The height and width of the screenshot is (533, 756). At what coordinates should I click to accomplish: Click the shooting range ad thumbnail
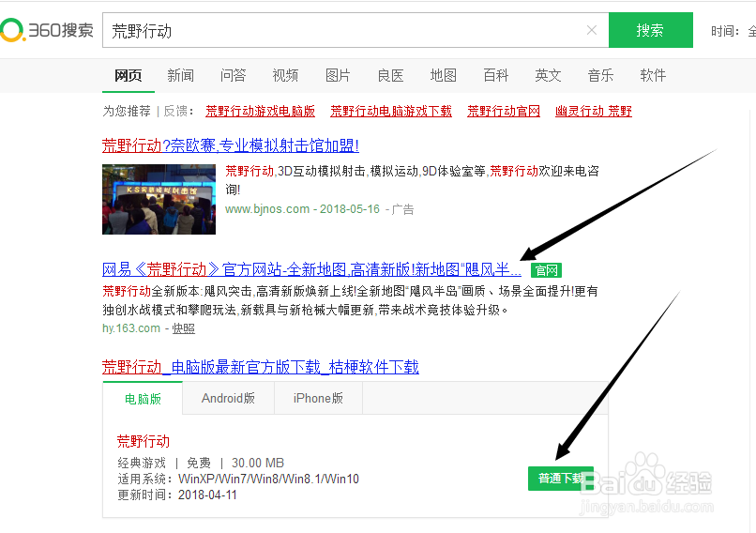[159, 199]
